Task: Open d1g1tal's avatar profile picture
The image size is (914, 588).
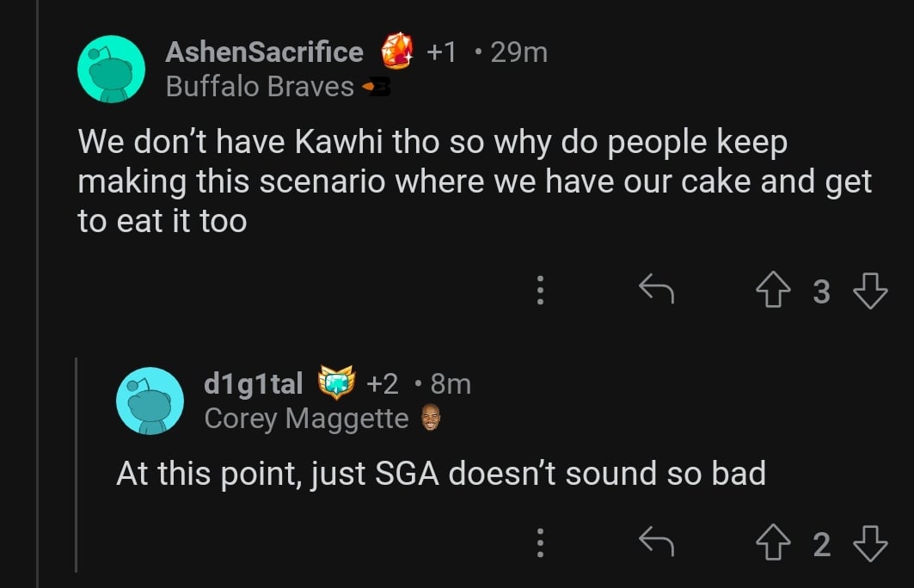Action: (x=150, y=401)
